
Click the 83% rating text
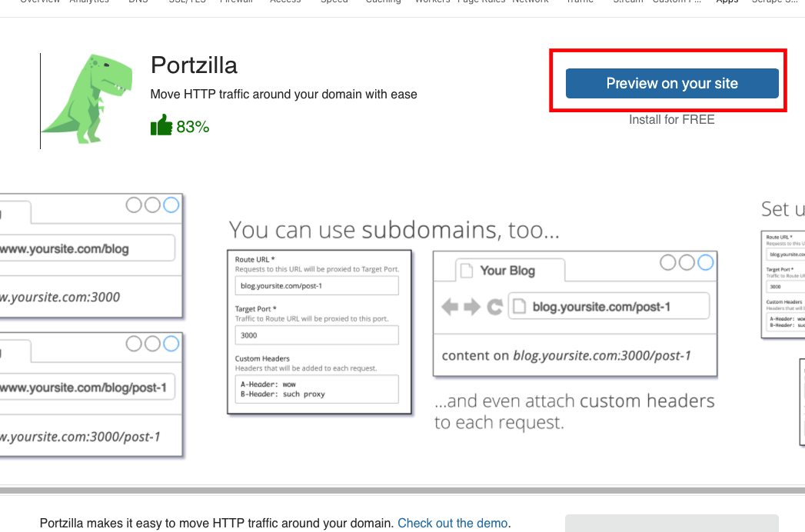(x=193, y=127)
